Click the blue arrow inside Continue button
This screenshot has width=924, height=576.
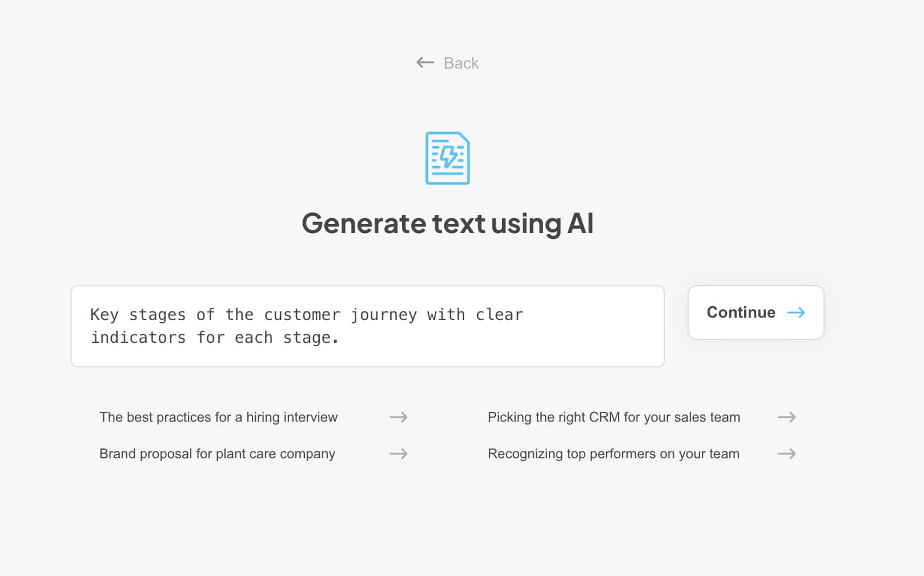796,313
